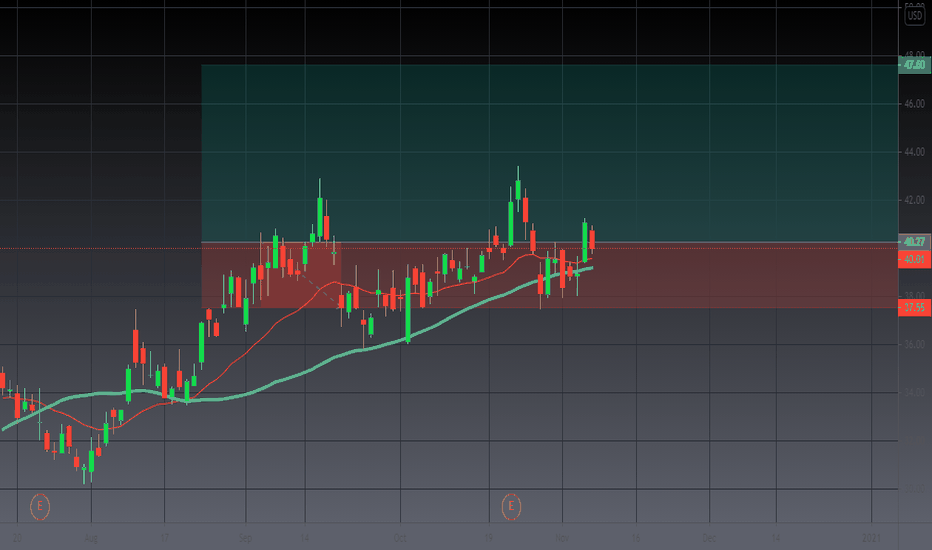Screen dimensions: 932x550
Task: Click the earnings E marker near July 20
Action: [x=40, y=507]
